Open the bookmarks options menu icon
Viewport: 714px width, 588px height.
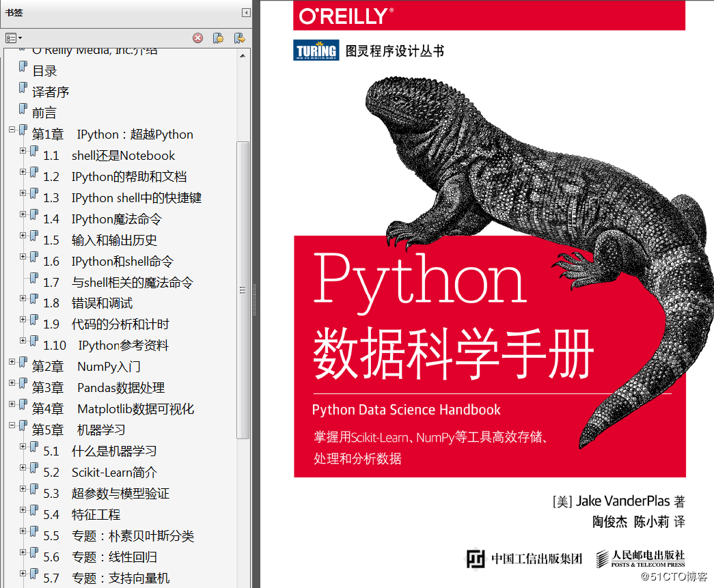pyautogui.click(x=13, y=38)
